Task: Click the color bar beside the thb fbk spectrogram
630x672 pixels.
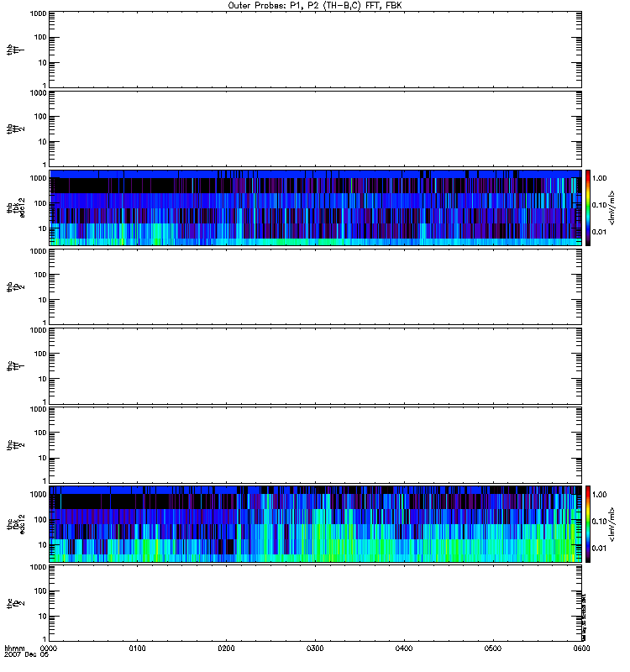Action: [x=588, y=207]
